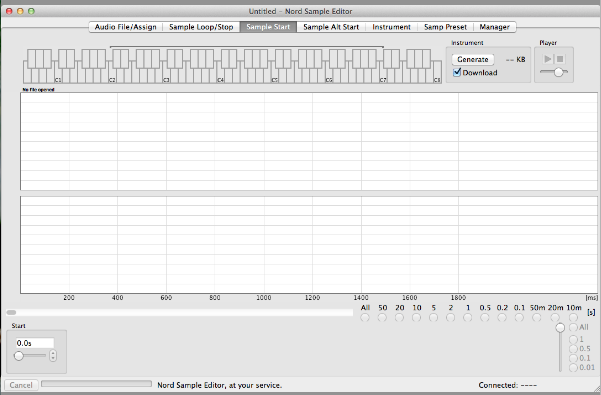Click the C1 key on keyboard

click(x=58, y=76)
